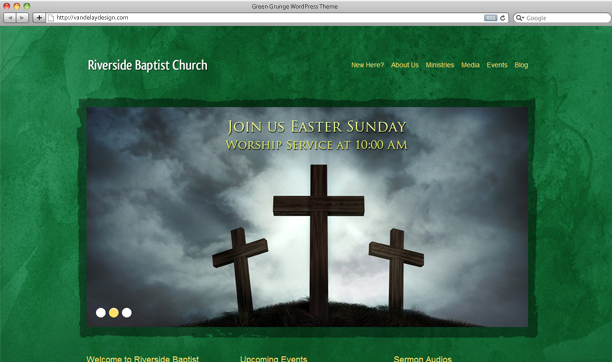Click Join Us Easter Sunday heading

click(x=317, y=127)
